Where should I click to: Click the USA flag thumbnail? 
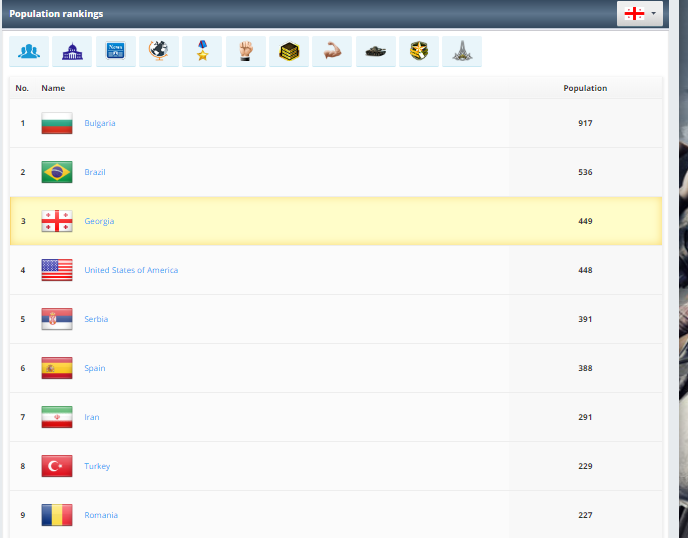click(57, 270)
